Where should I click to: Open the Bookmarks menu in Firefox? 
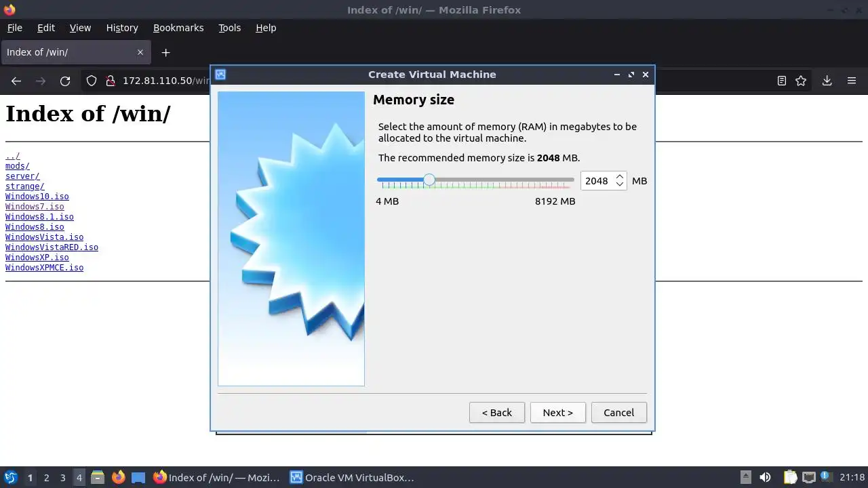(178, 28)
